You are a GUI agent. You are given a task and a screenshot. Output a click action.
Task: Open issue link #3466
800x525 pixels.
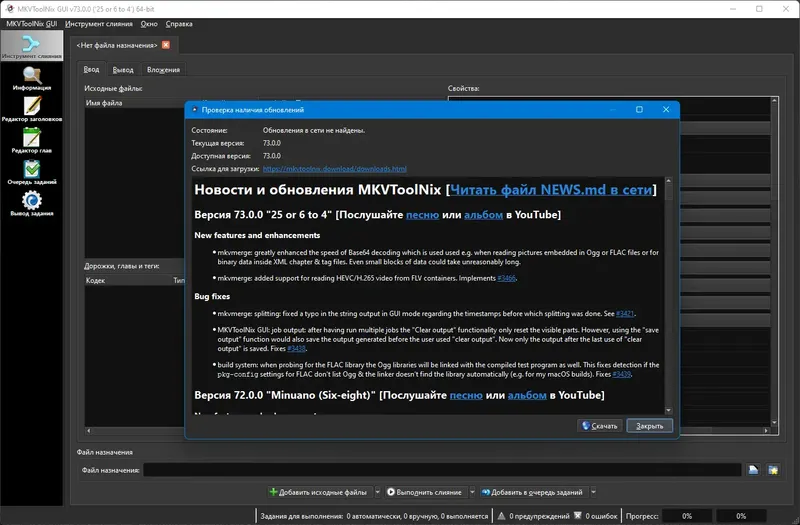pos(506,278)
